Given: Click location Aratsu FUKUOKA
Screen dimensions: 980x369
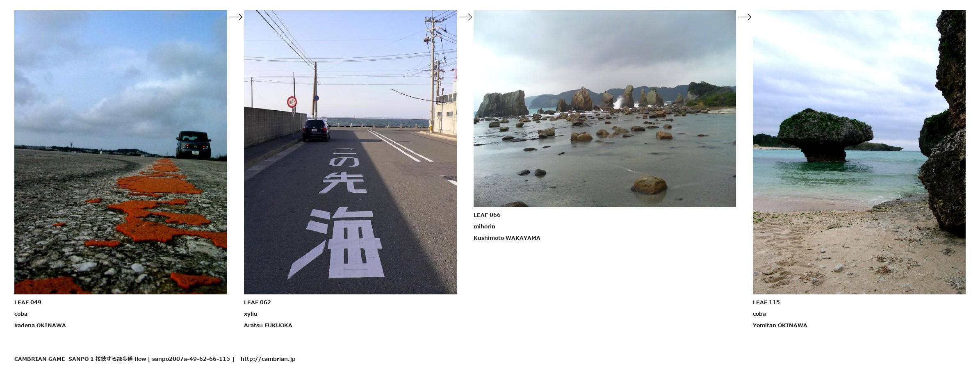Looking at the screenshot, I should click(268, 325).
